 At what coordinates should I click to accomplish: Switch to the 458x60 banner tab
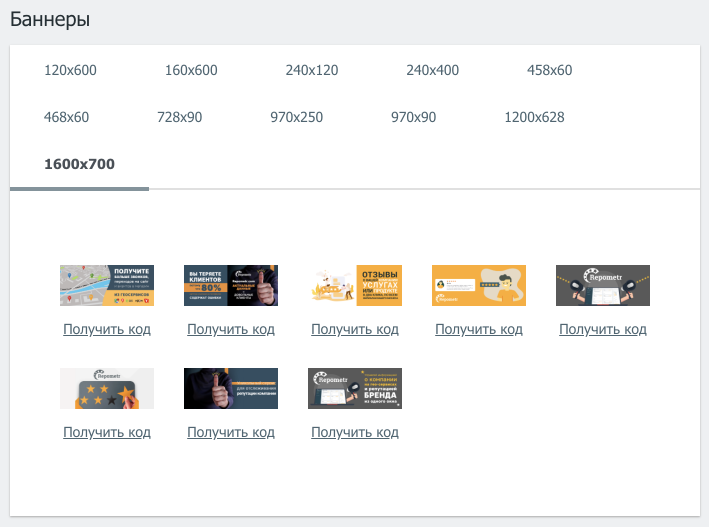pyautogui.click(x=549, y=70)
